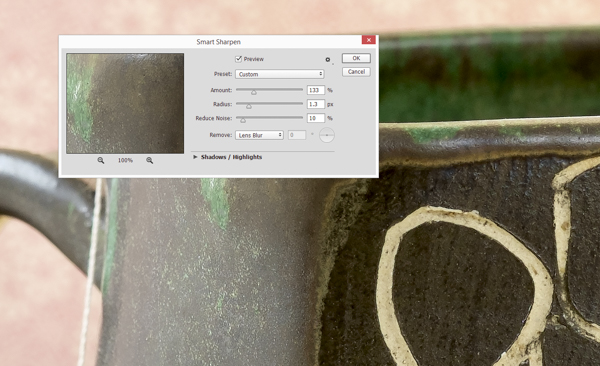Click the Amount slider handle
The image size is (600, 366).
click(254, 92)
